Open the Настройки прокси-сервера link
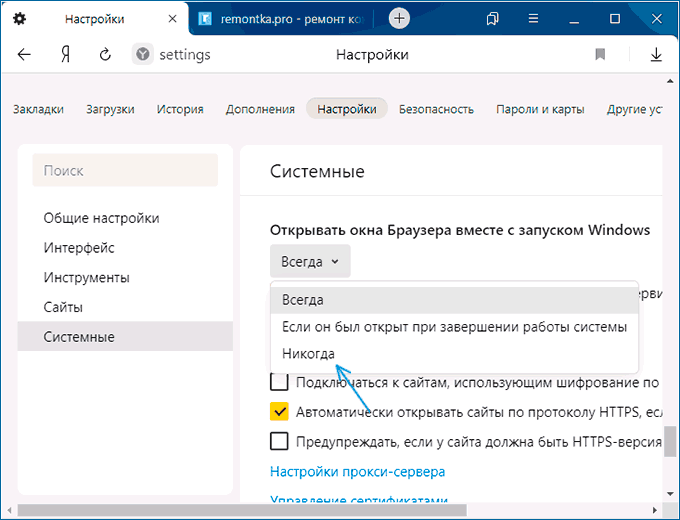 pyautogui.click(x=357, y=471)
